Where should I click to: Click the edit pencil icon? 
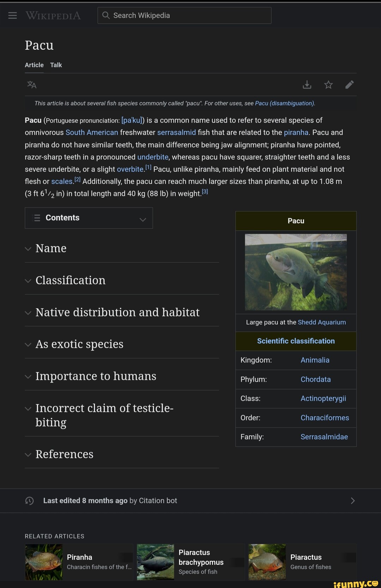(x=350, y=85)
